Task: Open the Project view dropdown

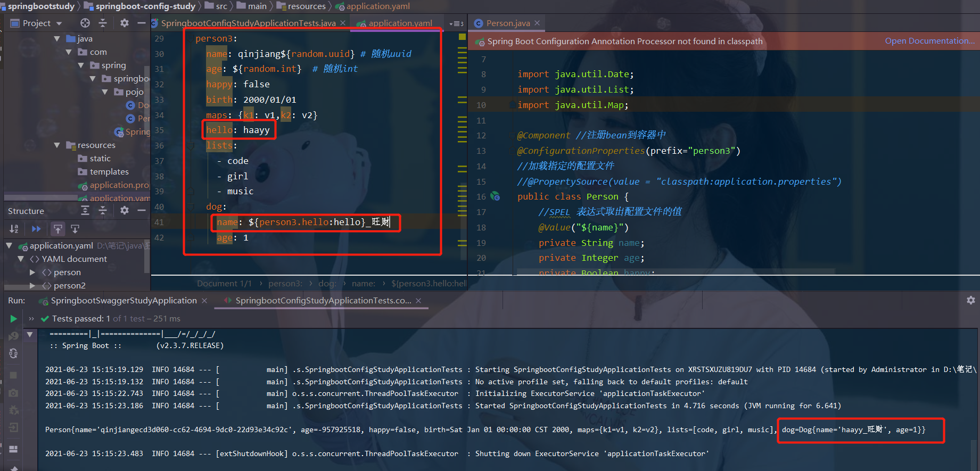Action: pos(59,23)
